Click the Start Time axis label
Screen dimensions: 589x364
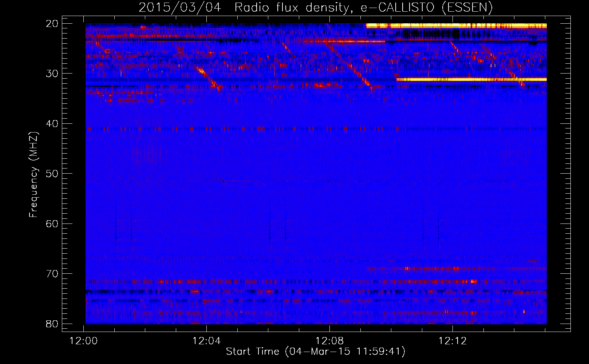pos(316,352)
